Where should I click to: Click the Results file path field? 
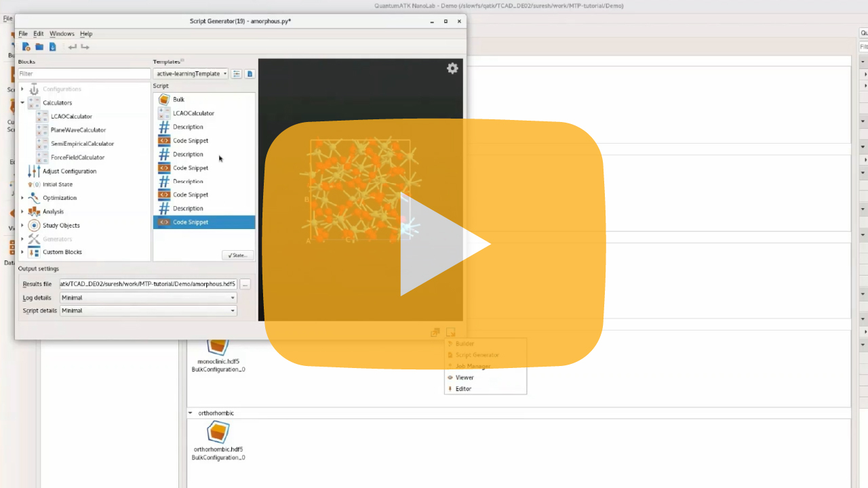click(148, 284)
